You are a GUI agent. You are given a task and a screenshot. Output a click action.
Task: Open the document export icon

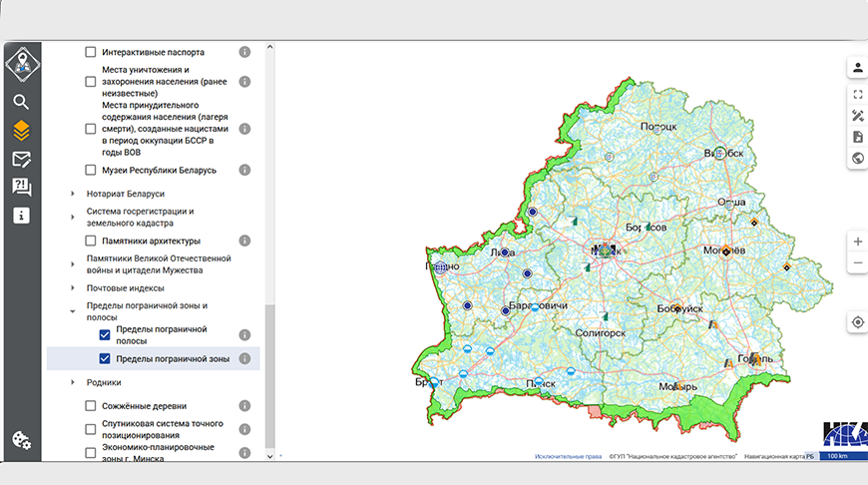(x=857, y=137)
